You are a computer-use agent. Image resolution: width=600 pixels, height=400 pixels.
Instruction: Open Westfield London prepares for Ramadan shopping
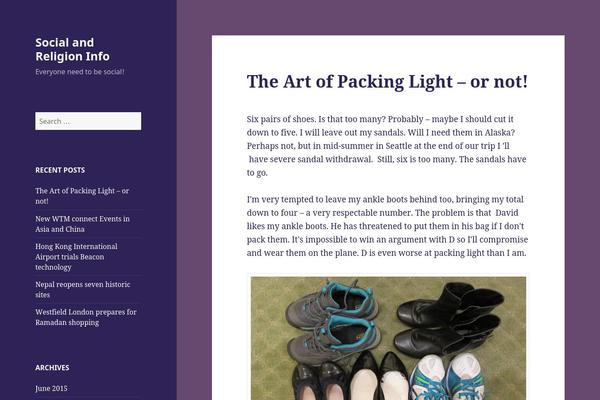tap(86, 317)
